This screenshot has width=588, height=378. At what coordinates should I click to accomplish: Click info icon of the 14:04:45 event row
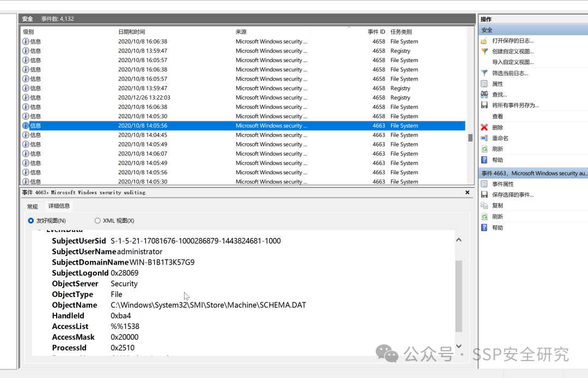(26, 135)
